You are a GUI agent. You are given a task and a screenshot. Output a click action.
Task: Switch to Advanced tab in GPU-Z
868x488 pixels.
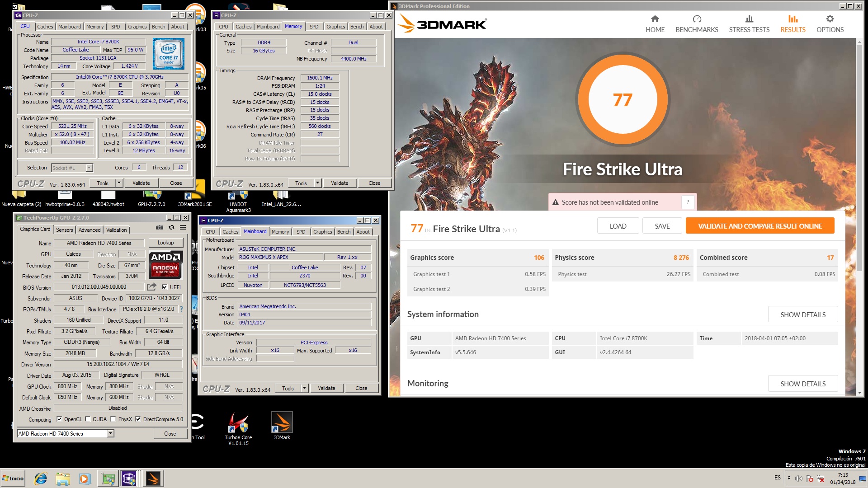(x=90, y=230)
